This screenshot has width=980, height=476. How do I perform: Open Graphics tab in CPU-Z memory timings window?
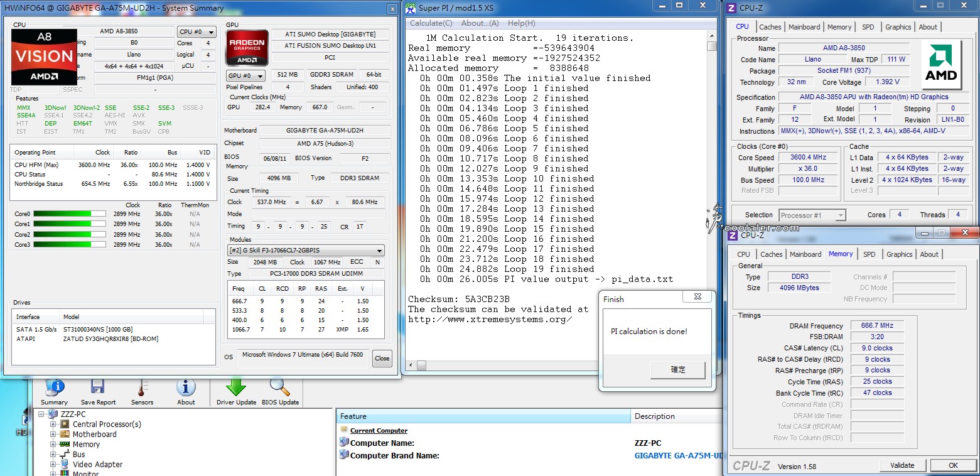(x=900, y=254)
